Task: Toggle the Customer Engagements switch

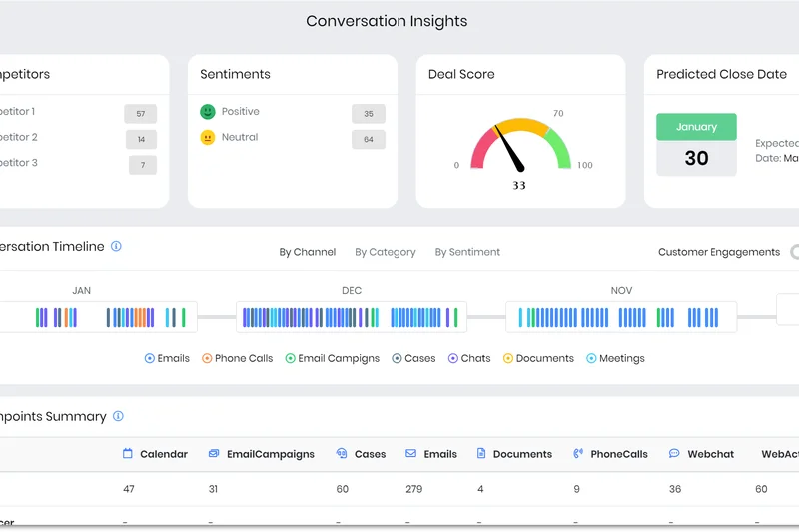Action: coord(794,252)
